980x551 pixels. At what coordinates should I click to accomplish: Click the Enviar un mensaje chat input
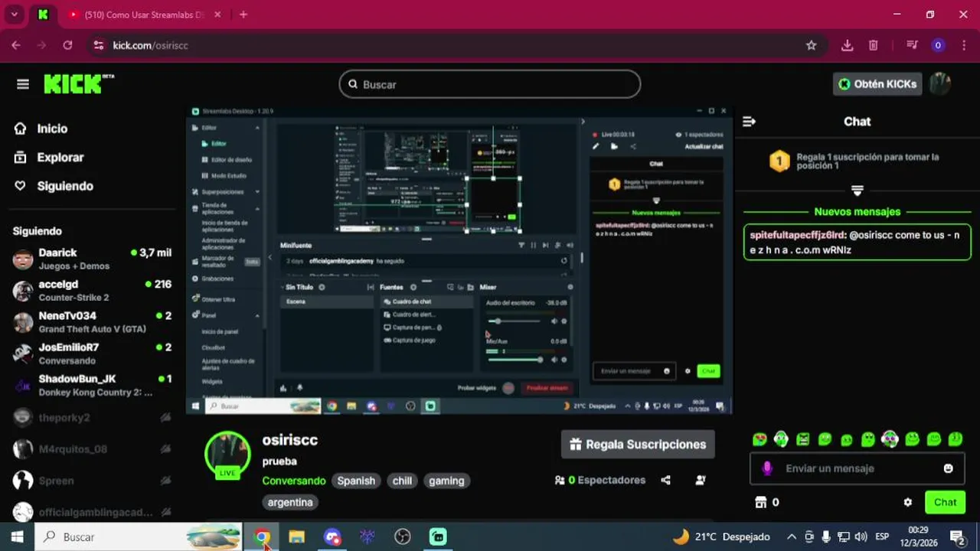pyautogui.click(x=857, y=468)
